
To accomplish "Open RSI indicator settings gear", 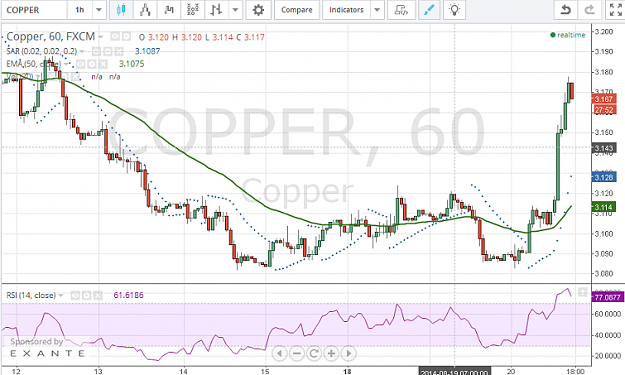I will (86, 295).
